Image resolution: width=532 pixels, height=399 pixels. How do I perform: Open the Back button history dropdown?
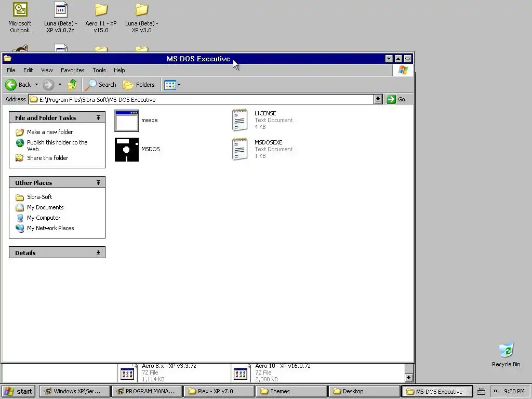[37, 85]
